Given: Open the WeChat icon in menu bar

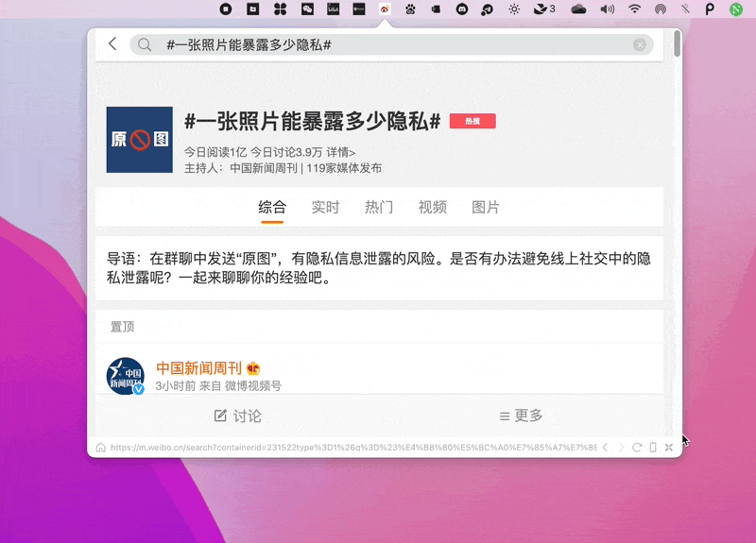Looking at the screenshot, I should tap(307, 8).
